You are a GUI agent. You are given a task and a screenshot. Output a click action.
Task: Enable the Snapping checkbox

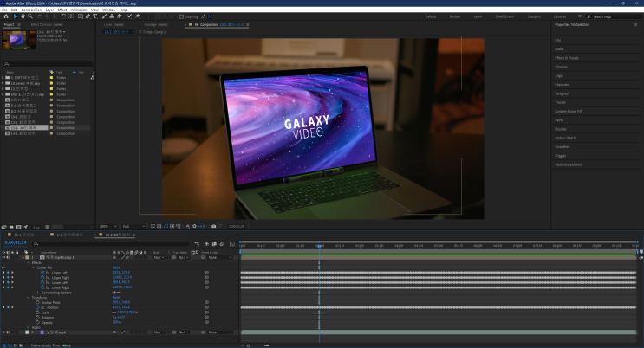coord(180,16)
